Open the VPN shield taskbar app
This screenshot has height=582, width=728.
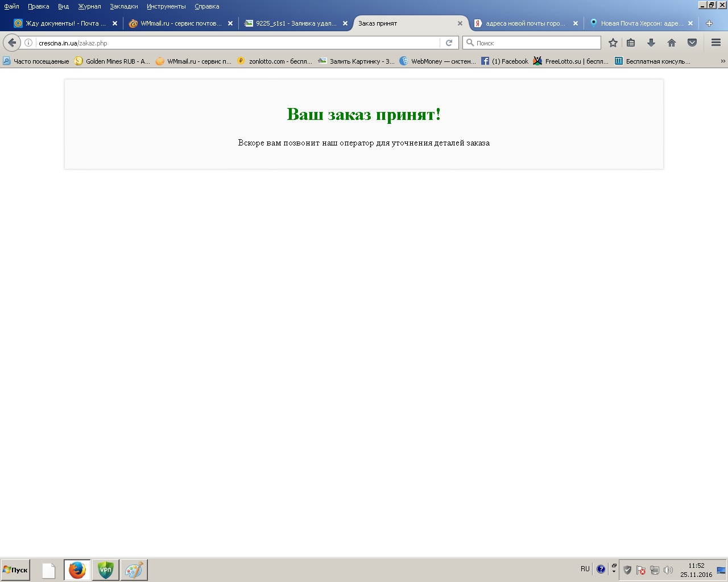106,570
